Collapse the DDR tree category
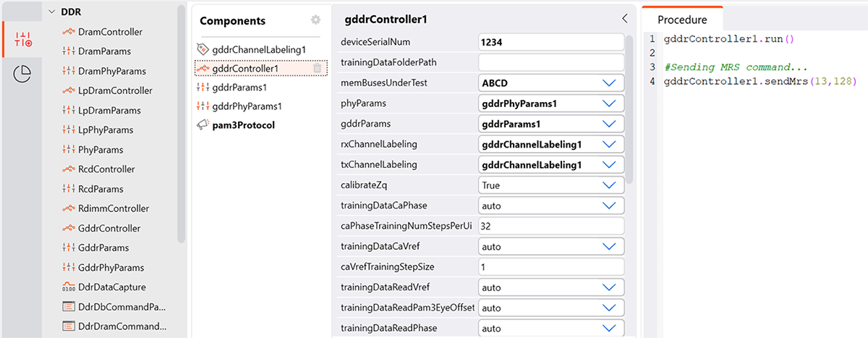 pyautogui.click(x=52, y=12)
